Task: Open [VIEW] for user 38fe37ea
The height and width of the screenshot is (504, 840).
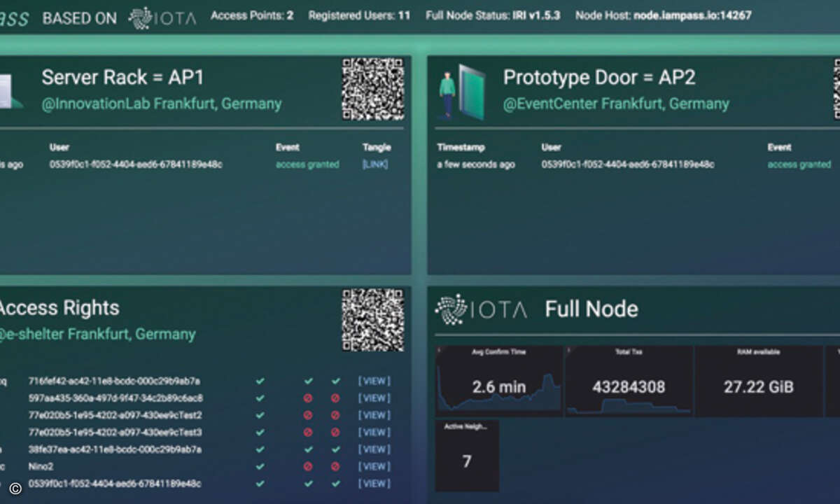Action: point(374,449)
